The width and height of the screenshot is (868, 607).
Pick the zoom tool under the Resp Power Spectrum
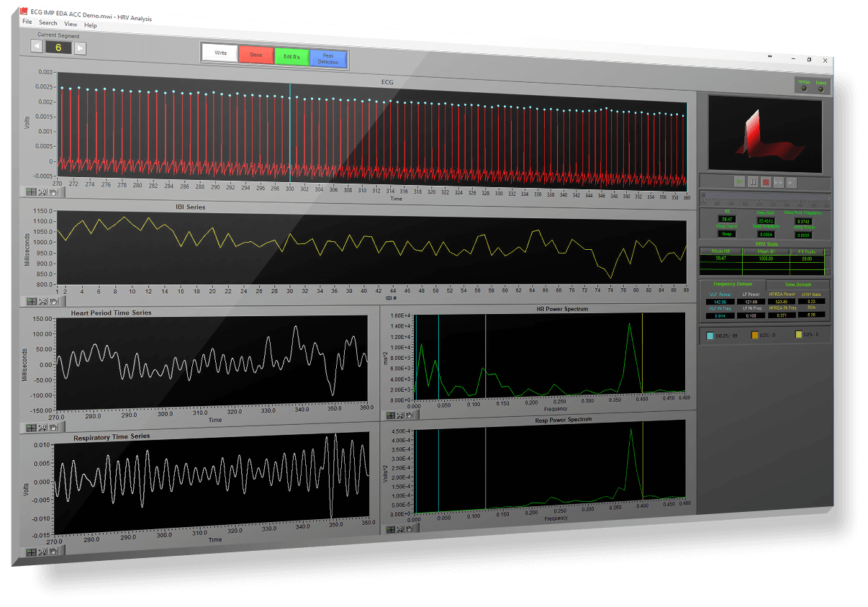point(400,529)
